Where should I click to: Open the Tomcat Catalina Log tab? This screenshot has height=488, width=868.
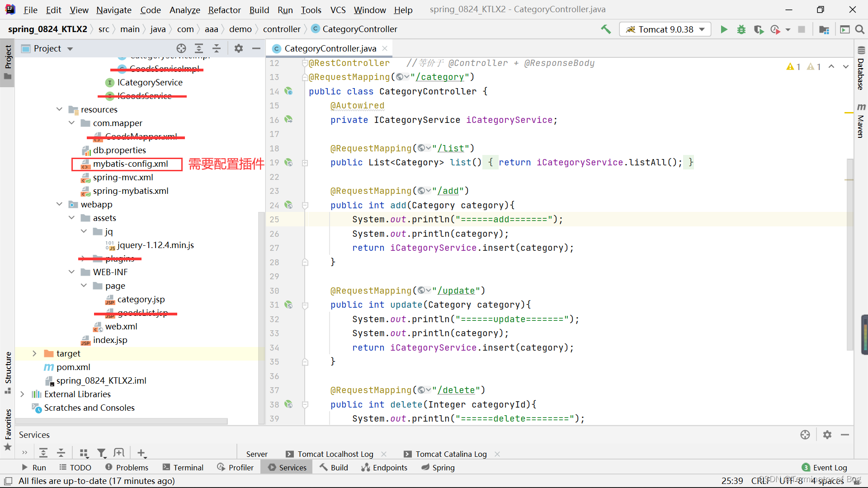click(x=451, y=454)
